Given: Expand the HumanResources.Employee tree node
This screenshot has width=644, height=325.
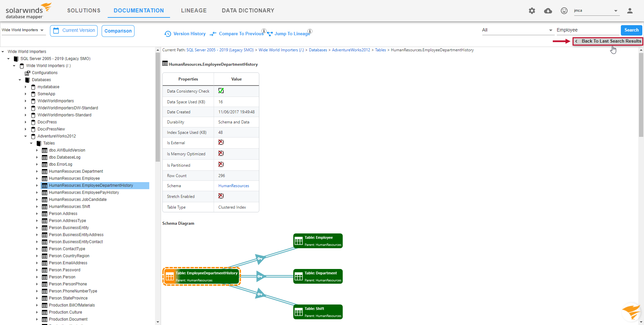Looking at the screenshot, I should coord(37,178).
